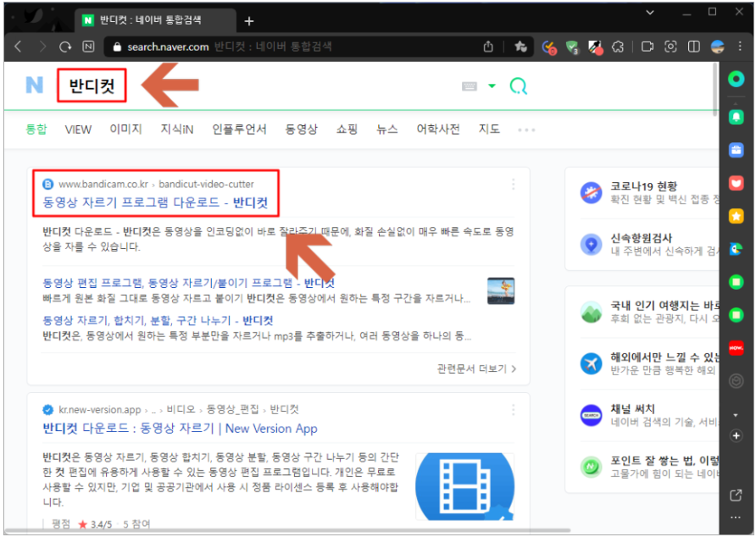
Task: Go back with the browser back arrow
Action: coord(19,47)
